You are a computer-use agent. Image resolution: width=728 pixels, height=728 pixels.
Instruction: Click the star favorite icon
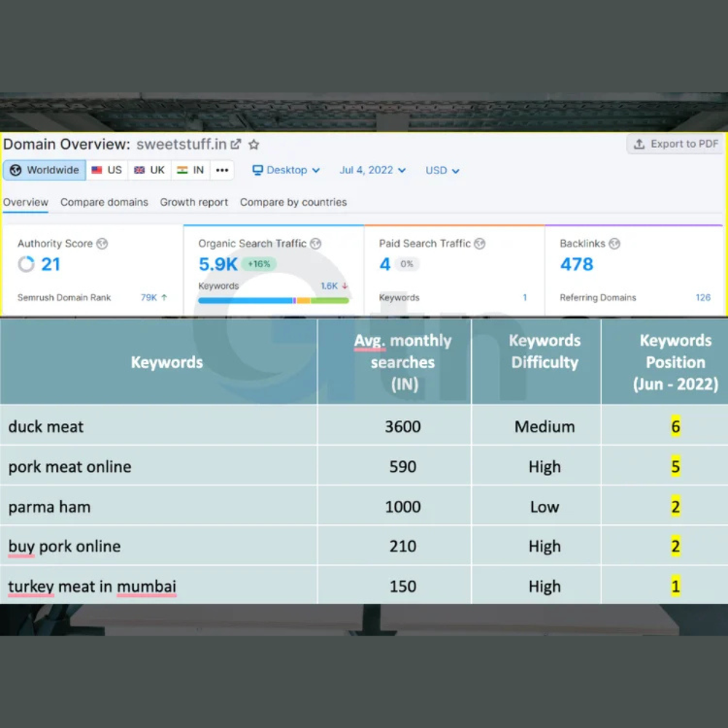[253, 144]
